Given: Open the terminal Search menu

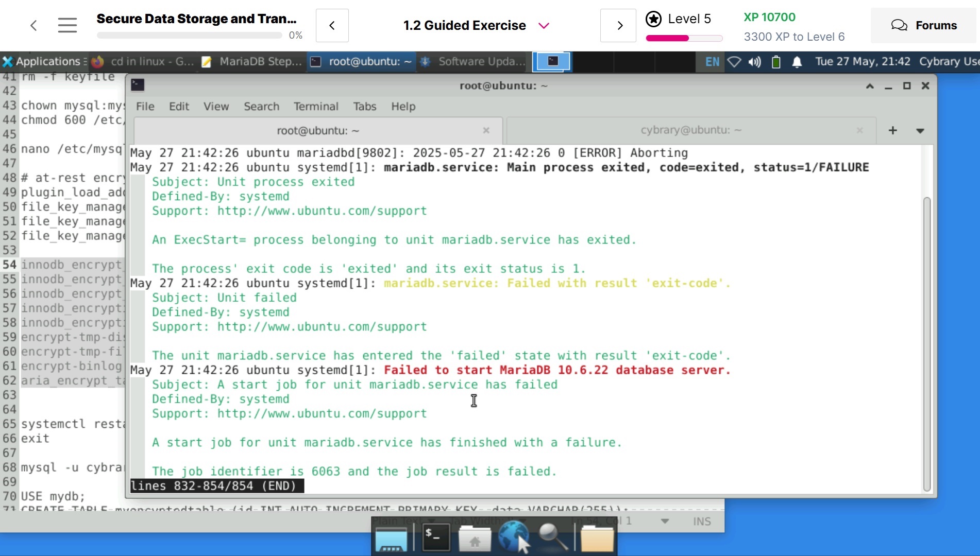Looking at the screenshot, I should coord(261,106).
